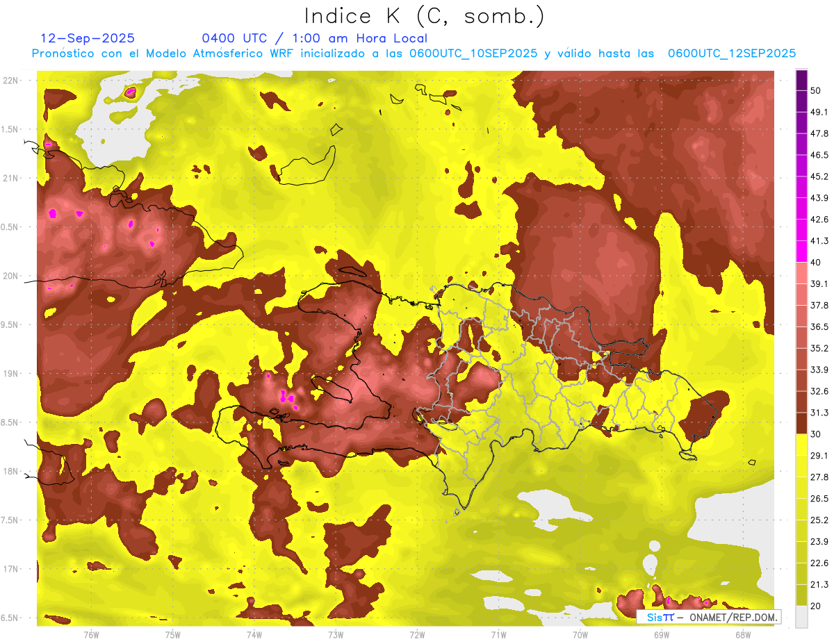The width and height of the screenshot is (834, 644).
Task: Click the magenta swatch between 40 and 41.3
Action: pyautogui.click(x=801, y=251)
